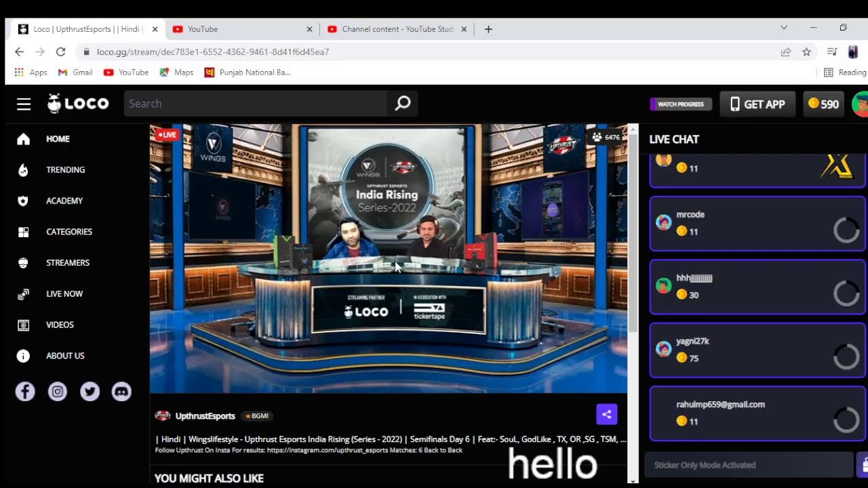Click the stream title text
The height and width of the screenshot is (488, 868).
coord(391,439)
